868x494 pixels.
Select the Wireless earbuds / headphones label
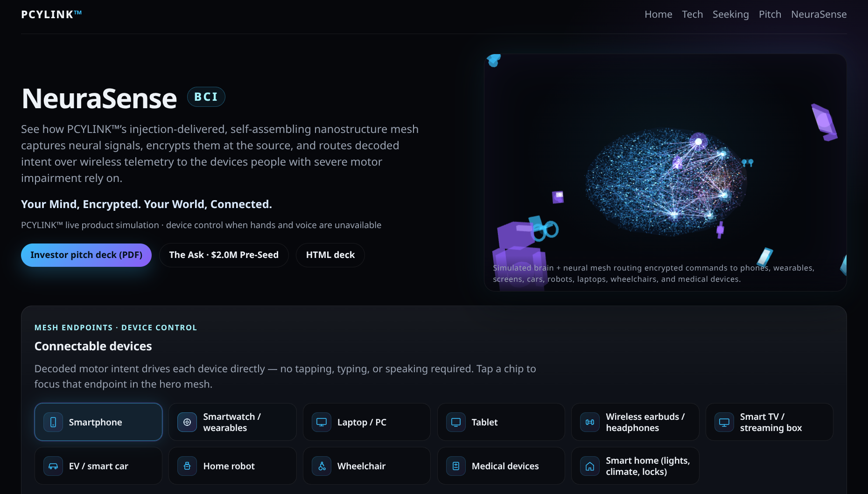pos(645,422)
